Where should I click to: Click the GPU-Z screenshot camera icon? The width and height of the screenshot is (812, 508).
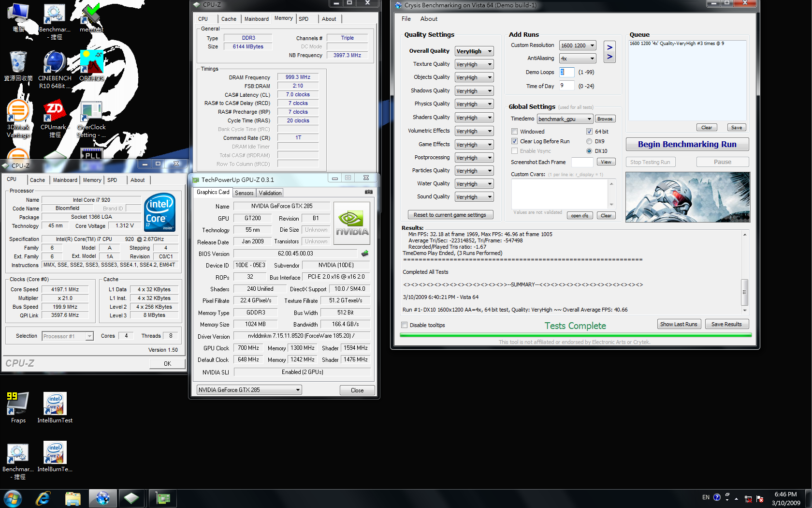click(368, 192)
